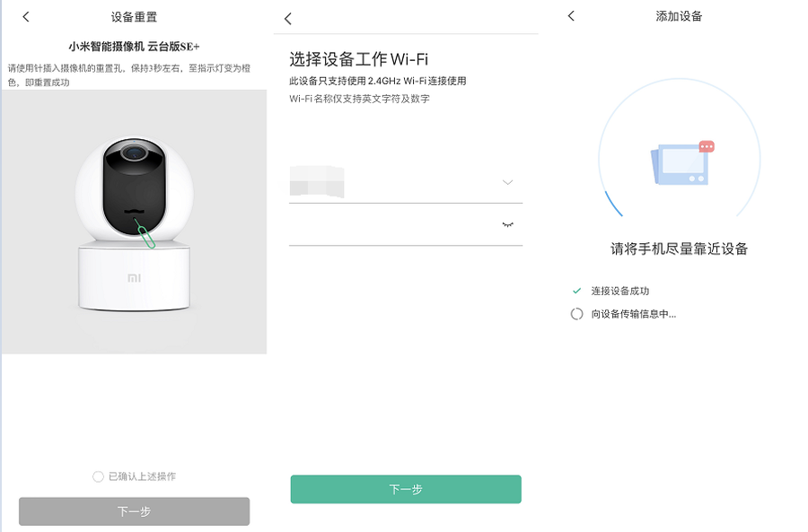Click the blue circular progress arc
The width and height of the screenshot is (808, 532).
[x=612, y=203]
